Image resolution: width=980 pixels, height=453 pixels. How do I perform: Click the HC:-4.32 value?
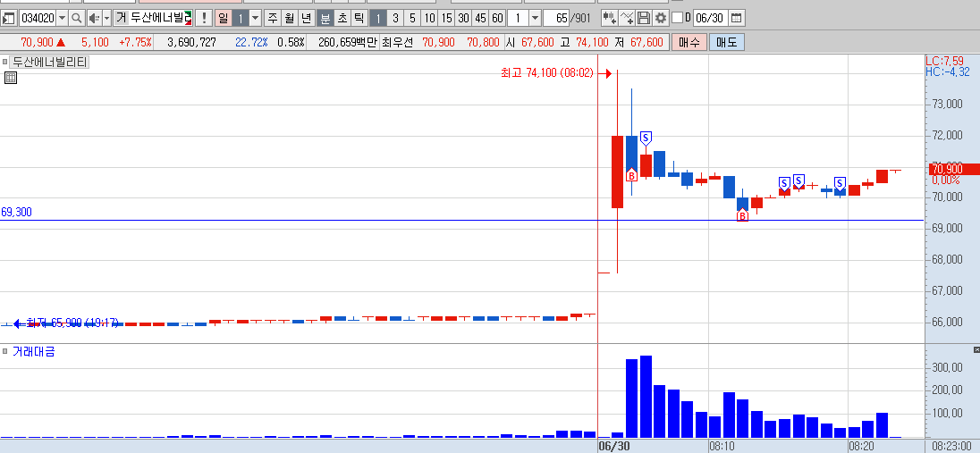point(950,71)
